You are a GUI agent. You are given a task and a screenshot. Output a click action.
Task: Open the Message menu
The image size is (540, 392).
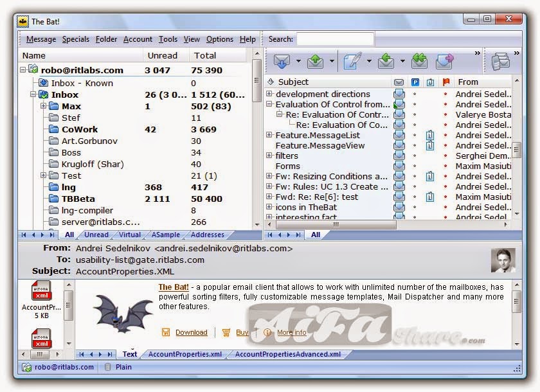pyautogui.click(x=41, y=39)
